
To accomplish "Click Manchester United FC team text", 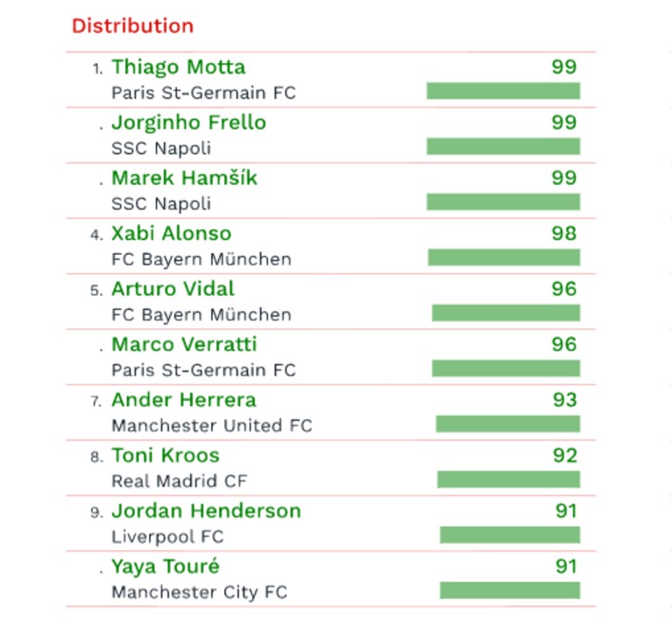I will click(x=212, y=426).
